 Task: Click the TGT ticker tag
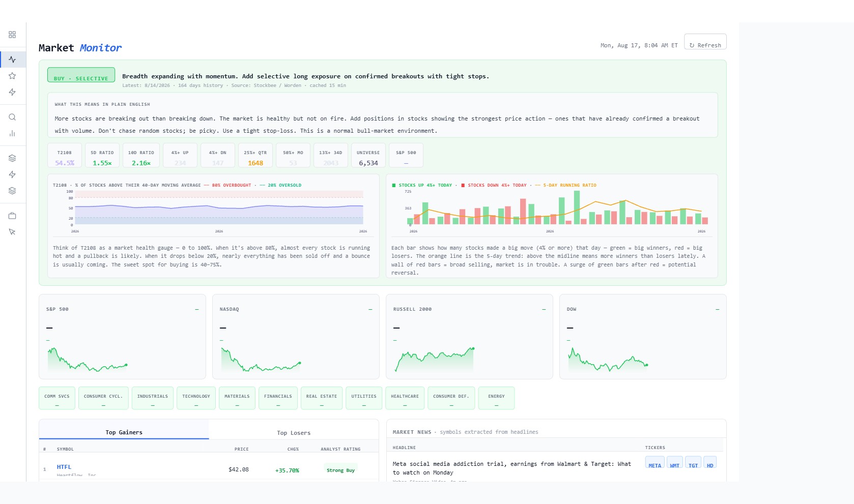693,462
